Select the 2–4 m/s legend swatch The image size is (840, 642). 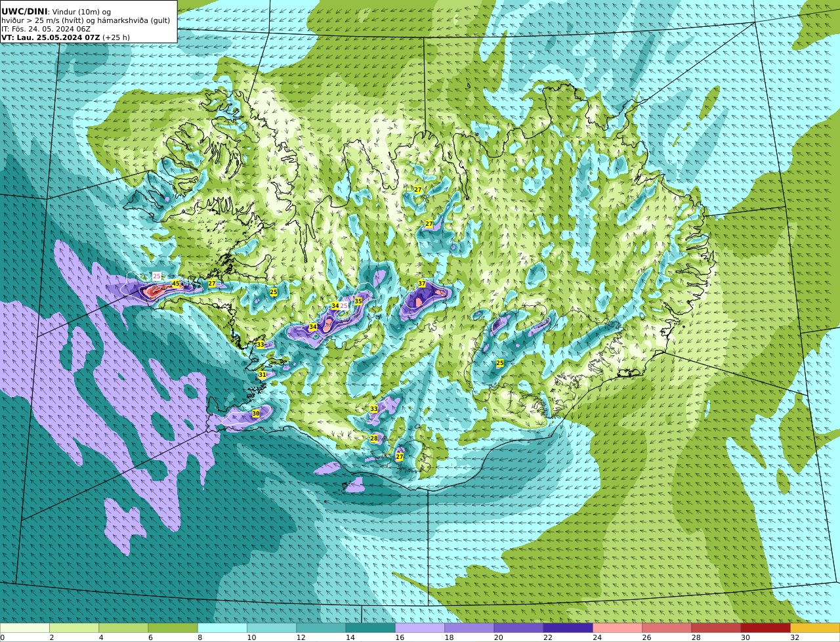pyautogui.click(x=74, y=628)
